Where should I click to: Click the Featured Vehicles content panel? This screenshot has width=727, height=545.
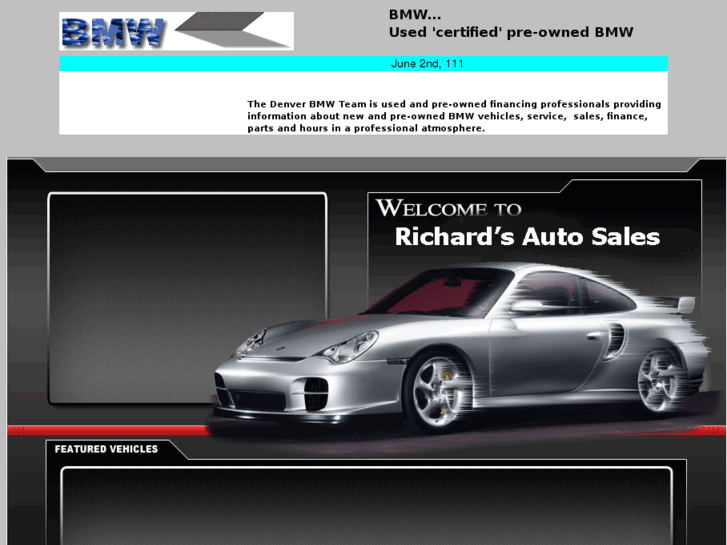point(366,506)
